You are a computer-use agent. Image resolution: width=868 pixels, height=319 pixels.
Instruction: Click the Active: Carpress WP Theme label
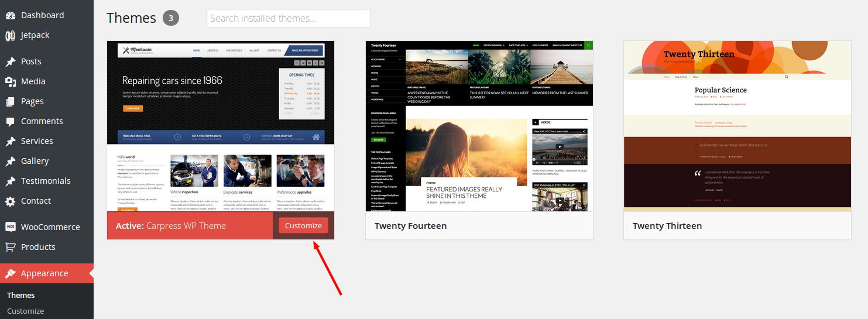(171, 226)
